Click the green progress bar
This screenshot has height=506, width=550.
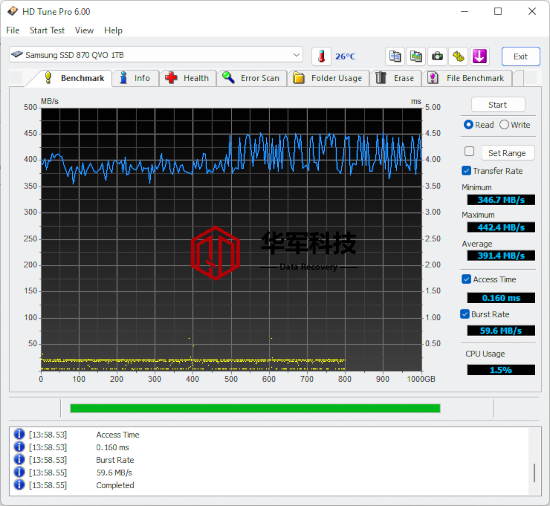pyautogui.click(x=255, y=408)
